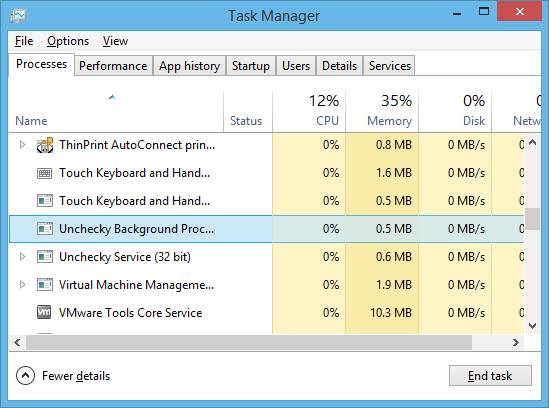Viewport: 549px width, 408px height.
Task: Click the keyboard icon of the first Touch Keyboard process
Action: tap(44, 173)
